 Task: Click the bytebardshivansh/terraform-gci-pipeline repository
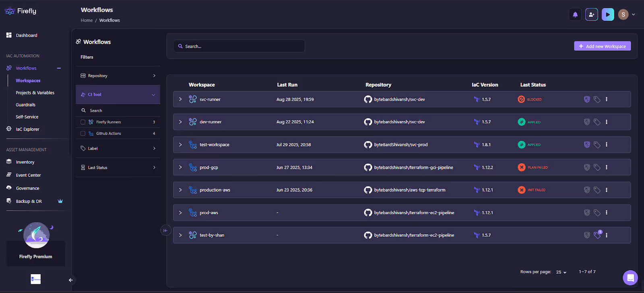413,168
